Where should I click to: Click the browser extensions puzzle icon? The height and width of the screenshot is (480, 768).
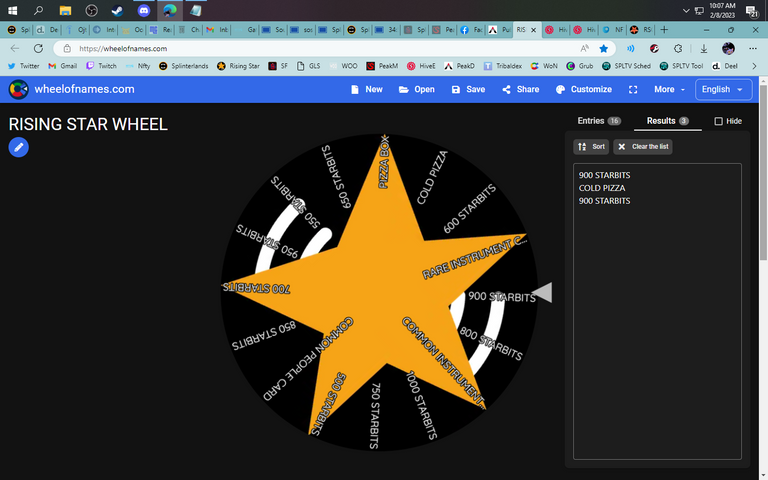[678, 48]
